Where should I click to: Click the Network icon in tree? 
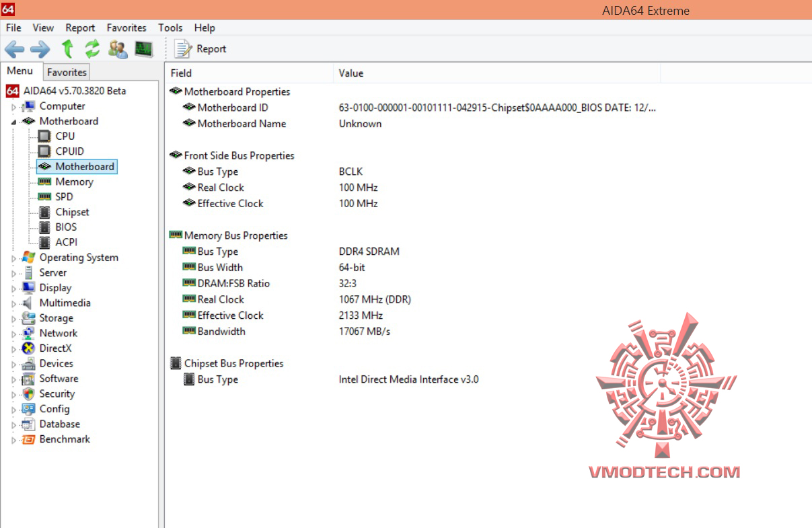(x=28, y=333)
